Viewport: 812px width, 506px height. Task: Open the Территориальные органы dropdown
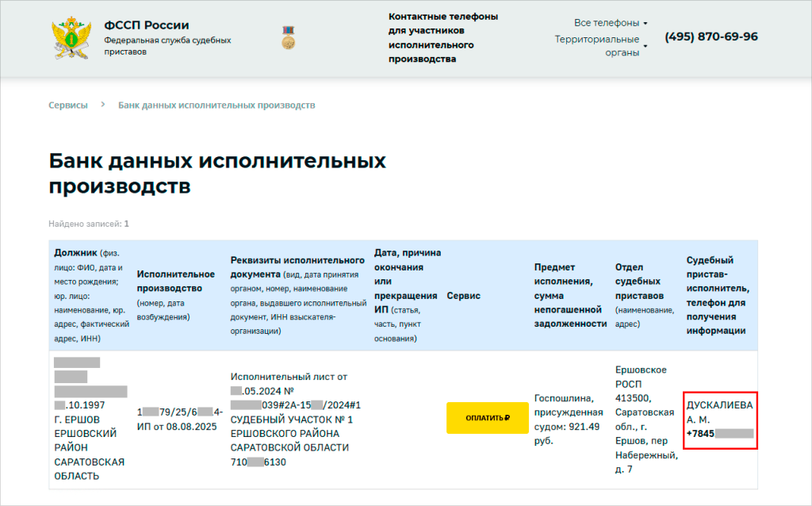point(601,46)
